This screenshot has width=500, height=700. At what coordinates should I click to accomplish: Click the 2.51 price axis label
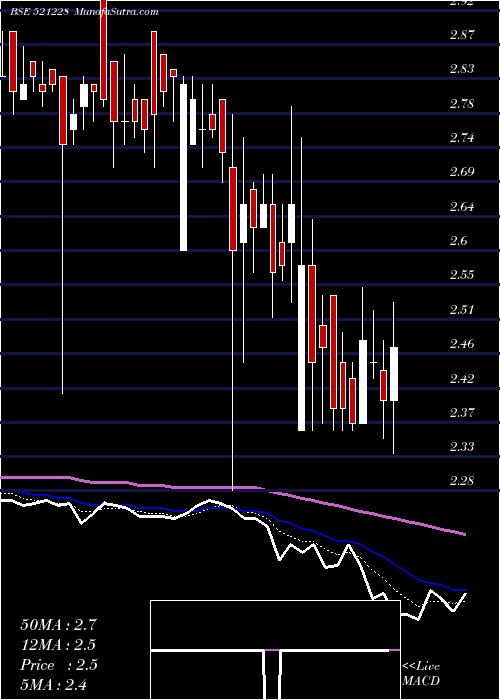click(462, 309)
